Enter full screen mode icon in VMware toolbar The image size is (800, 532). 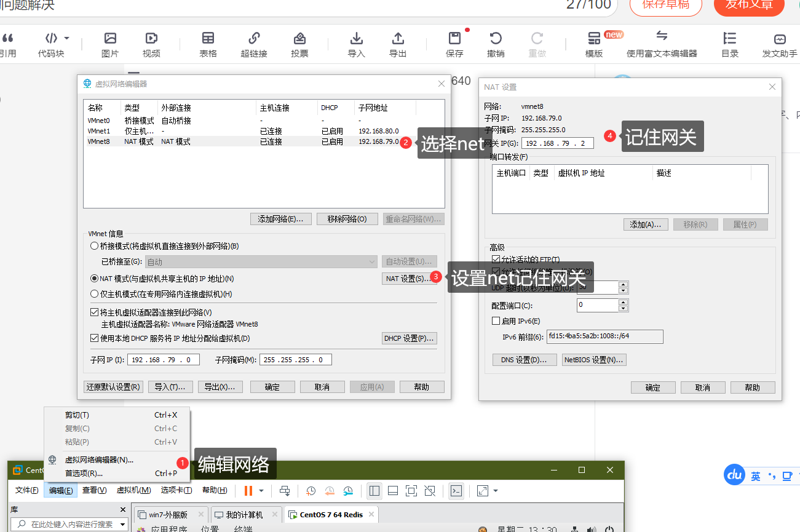411,490
